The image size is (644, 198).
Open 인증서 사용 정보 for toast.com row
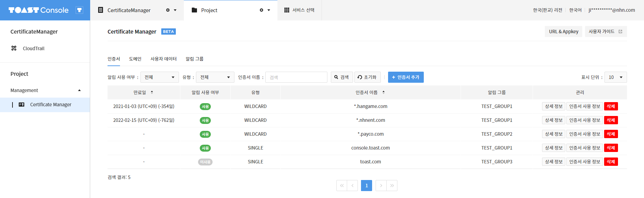tap(585, 162)
